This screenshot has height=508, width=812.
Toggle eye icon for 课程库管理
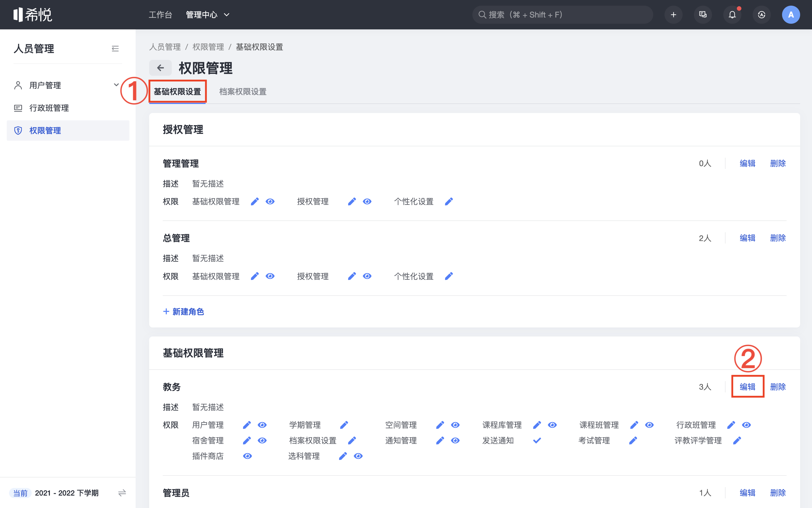552,425
